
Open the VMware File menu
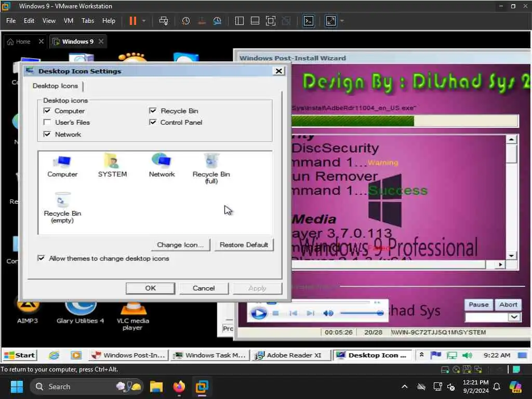[x=11, y=21]
